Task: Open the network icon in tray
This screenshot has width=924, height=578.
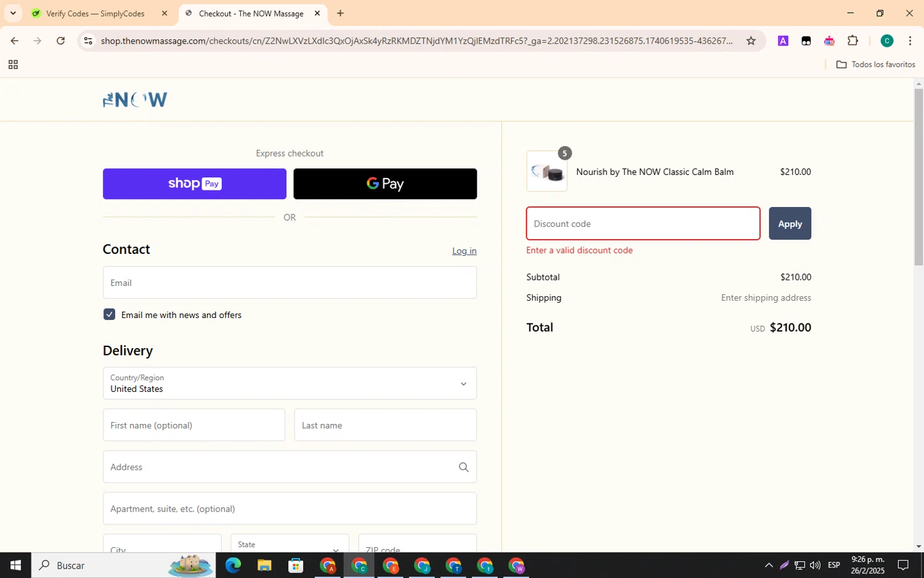Action: coord(800,565)
